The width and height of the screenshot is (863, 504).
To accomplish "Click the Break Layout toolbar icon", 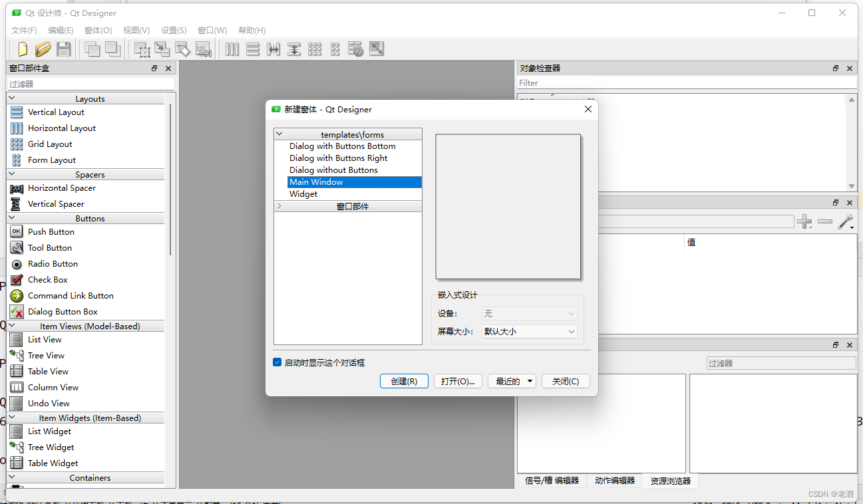I will pos(355,49).
